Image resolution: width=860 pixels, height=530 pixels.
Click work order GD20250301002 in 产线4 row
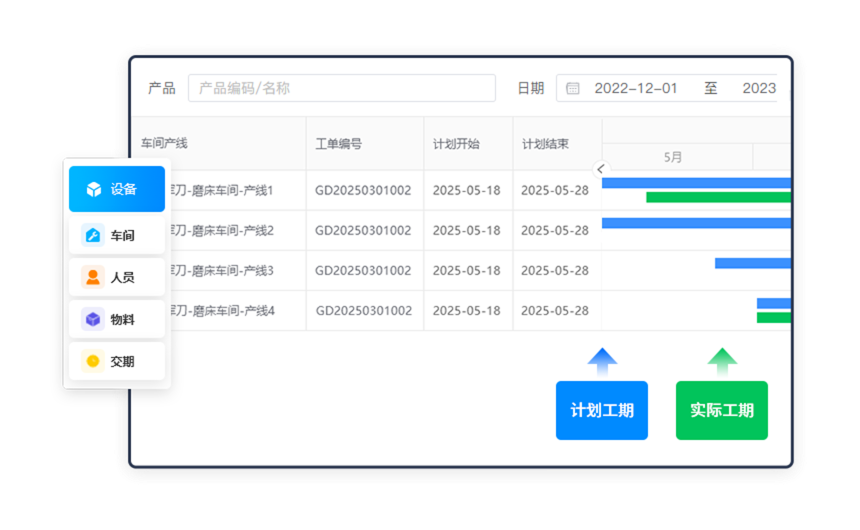[x=364, y=311]
